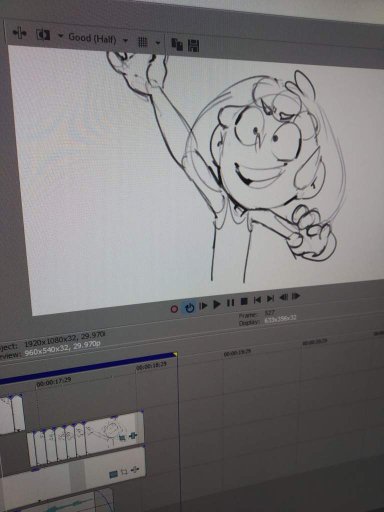Screen dimensions: 384x512
Task: Step to next frame
Action: point(296,296)
